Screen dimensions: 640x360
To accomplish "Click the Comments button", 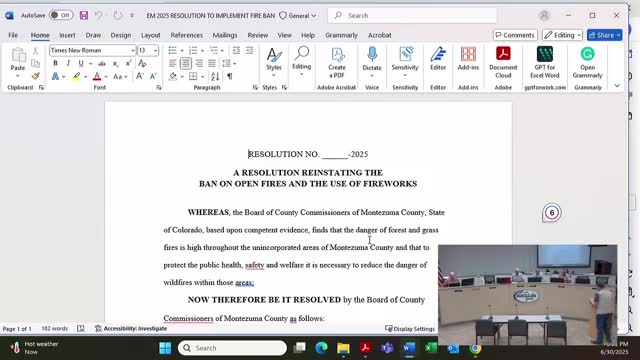I will [x=515, y=35].
